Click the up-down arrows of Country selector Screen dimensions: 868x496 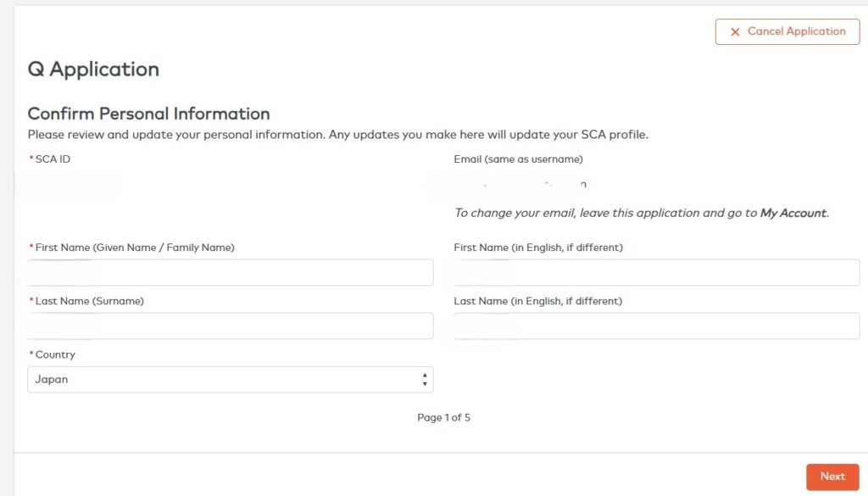425,380
